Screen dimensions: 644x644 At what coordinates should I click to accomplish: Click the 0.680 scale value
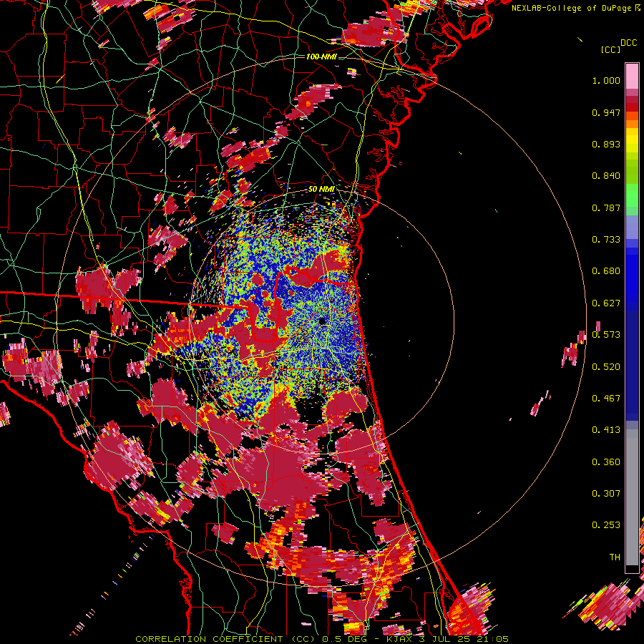(606, 271)
